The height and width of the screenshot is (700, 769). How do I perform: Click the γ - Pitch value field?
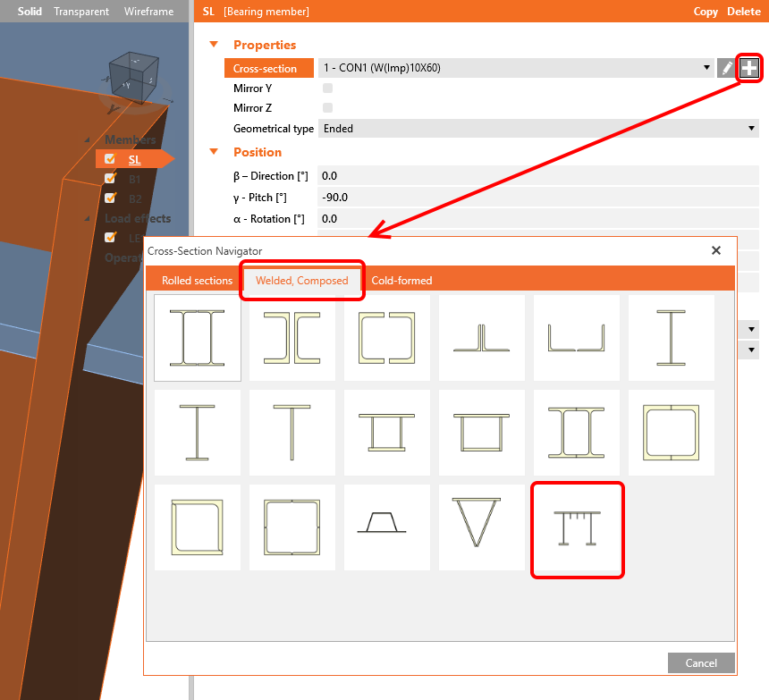(538, 198)
